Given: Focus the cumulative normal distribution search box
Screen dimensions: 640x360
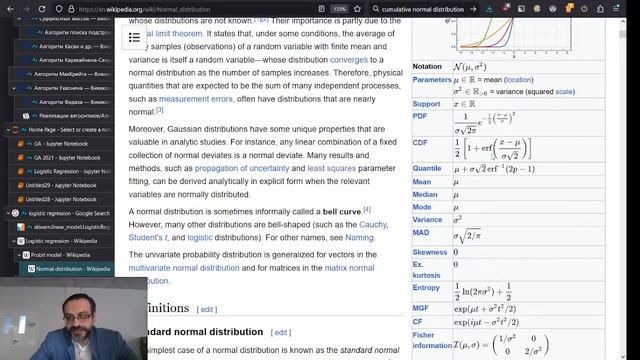Looking at the screenshot, I should [422, 9].
